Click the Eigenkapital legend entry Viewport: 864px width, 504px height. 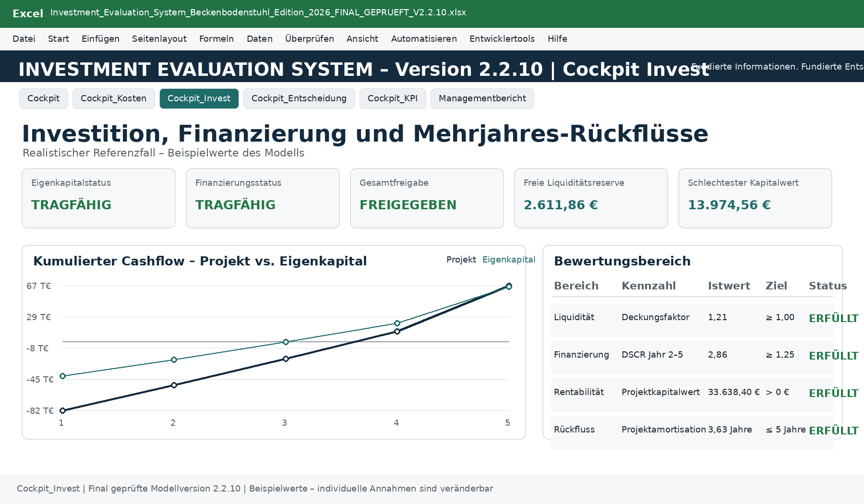point(509,260)
